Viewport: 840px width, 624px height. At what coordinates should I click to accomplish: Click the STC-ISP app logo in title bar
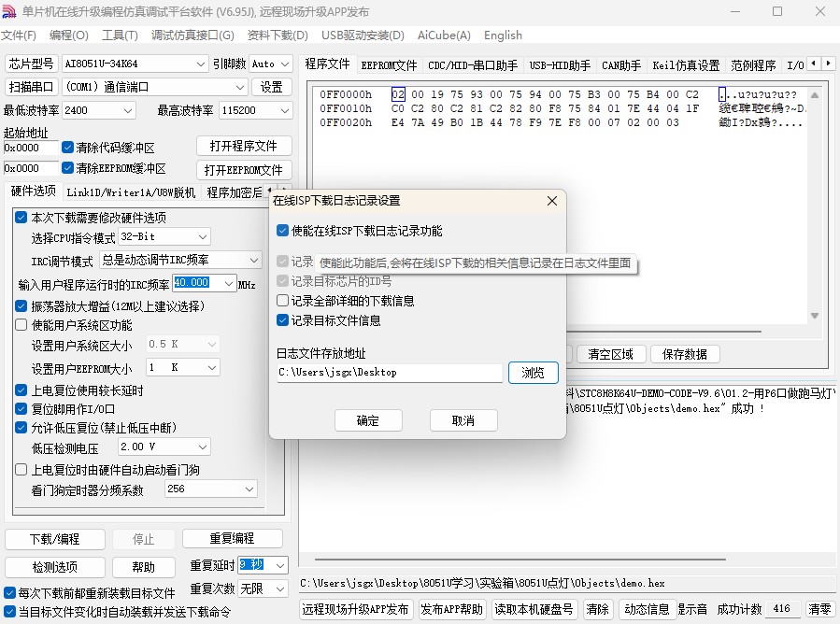pos(9,11)
